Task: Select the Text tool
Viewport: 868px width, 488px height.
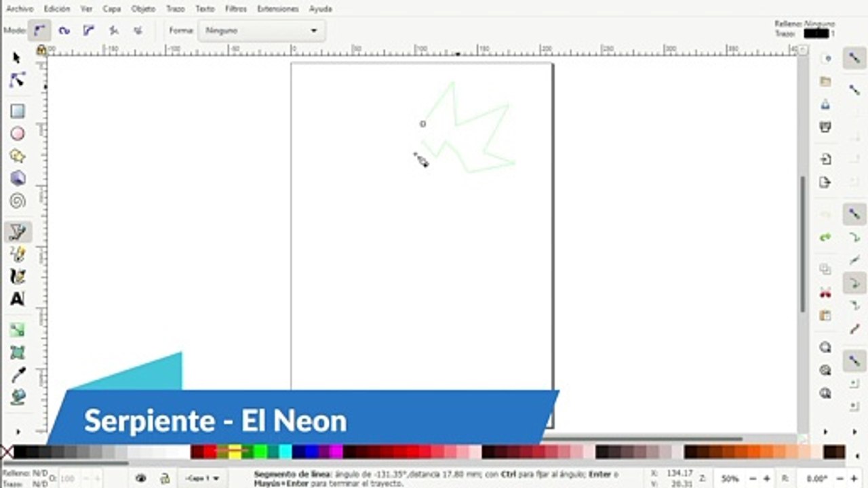Action: point(18,299)
